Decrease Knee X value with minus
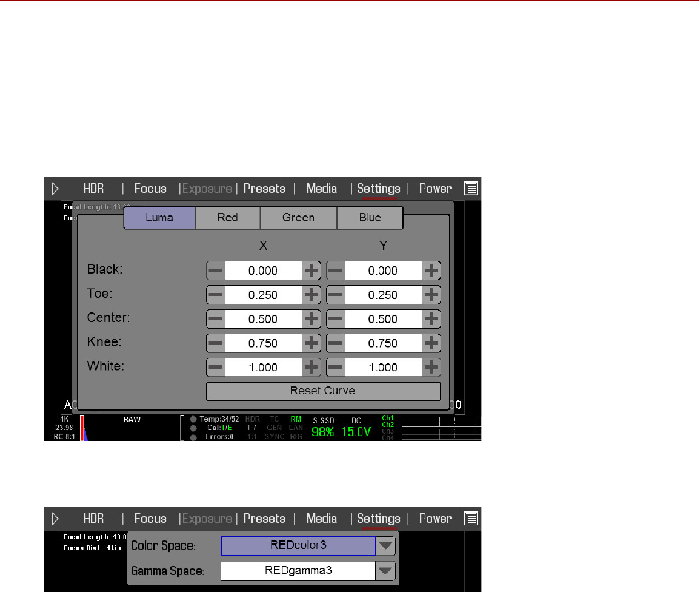Image resolution: width=700 pixels, height=592 pixels. pyautogui.click(x=216, y=343)
